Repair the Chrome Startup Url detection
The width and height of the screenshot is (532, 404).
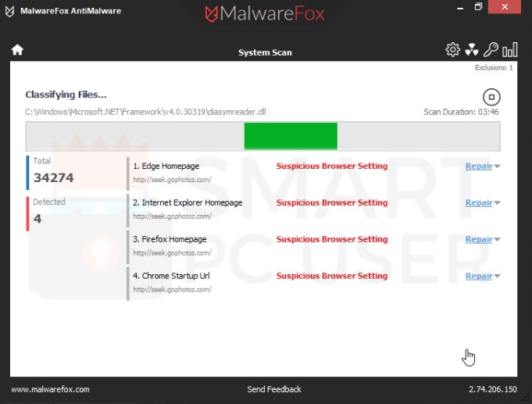point(478,276)
